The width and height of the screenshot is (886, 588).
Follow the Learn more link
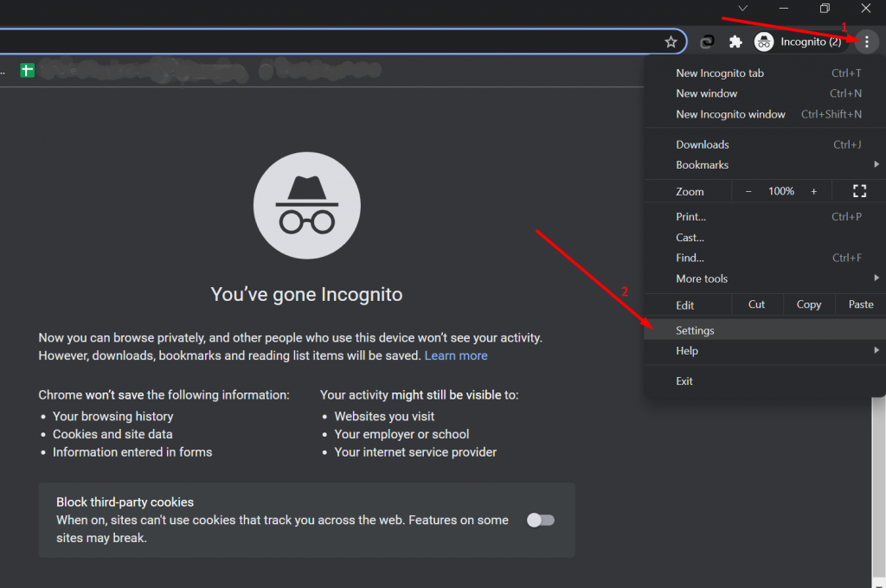[x=456, y=355]
